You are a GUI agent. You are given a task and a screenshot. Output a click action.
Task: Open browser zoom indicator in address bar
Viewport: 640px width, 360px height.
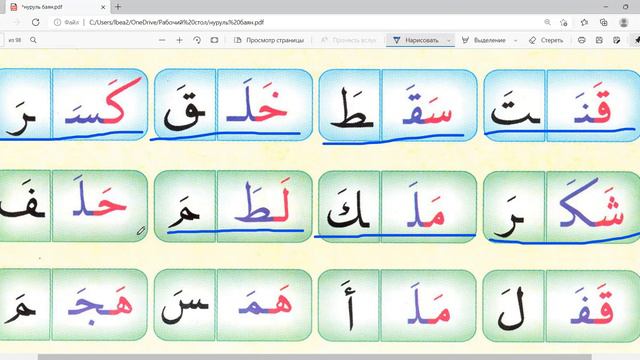tap(547, 22)
